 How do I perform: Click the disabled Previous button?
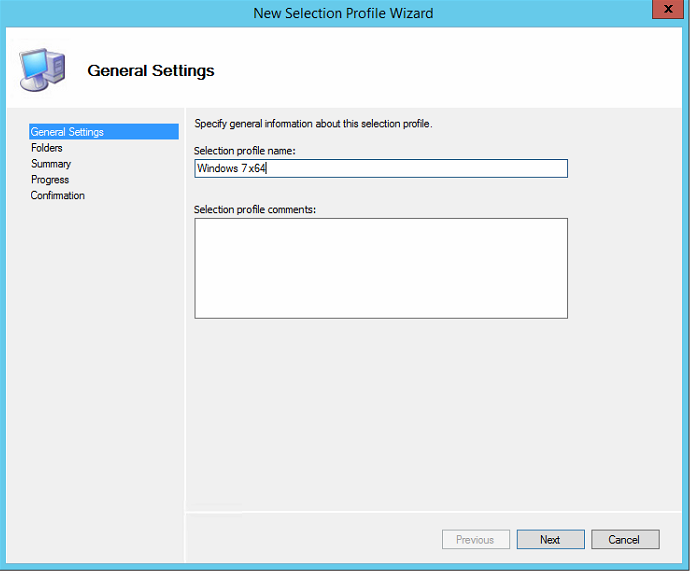point(475,540)
